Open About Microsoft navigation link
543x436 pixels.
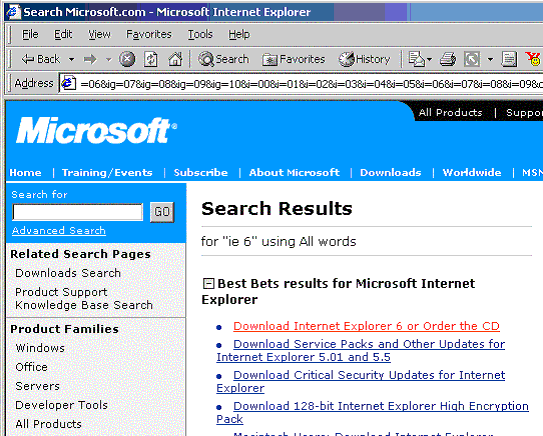click(294, 172)
